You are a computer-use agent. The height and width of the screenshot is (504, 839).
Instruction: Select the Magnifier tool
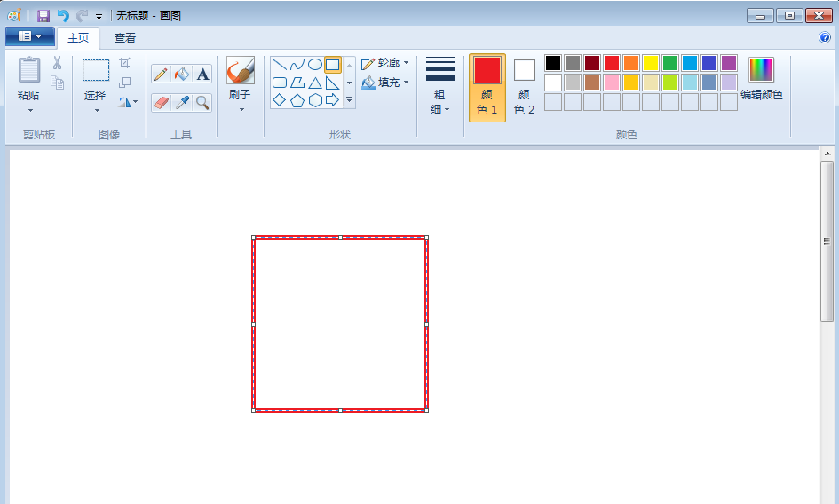pos(202,102)
